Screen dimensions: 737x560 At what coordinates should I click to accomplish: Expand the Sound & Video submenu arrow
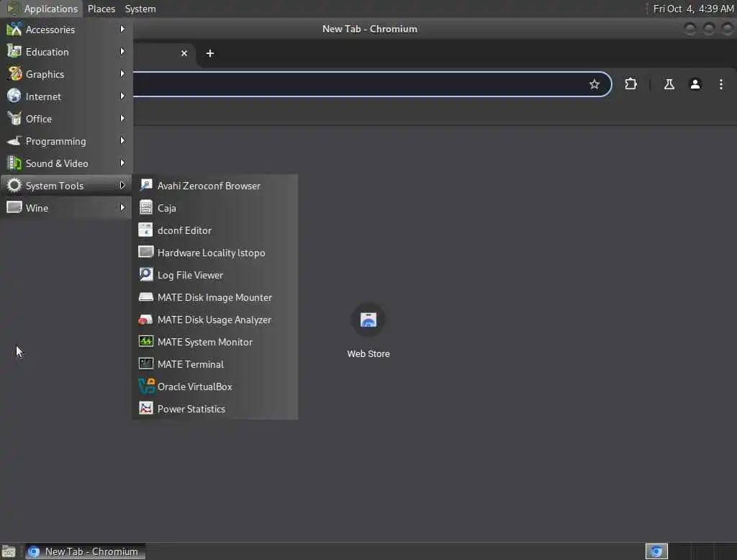tap(122, 163)
